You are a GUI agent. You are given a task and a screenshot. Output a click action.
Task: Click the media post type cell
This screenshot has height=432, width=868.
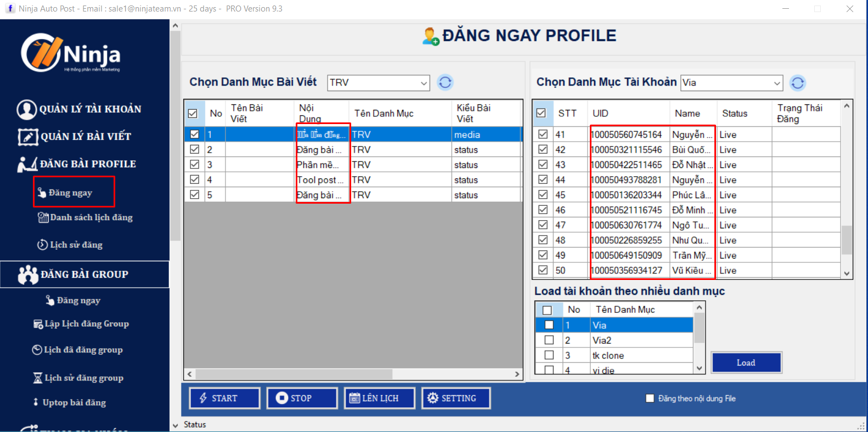[486, 134]
